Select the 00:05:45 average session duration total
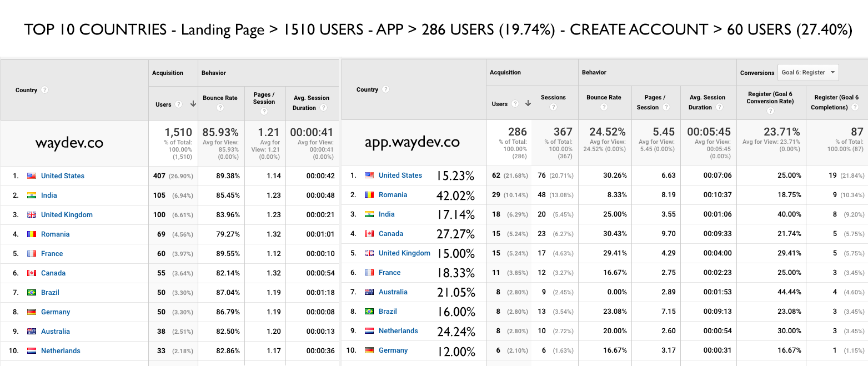Viewport: 868px width, 366px height. coord(709,132)
